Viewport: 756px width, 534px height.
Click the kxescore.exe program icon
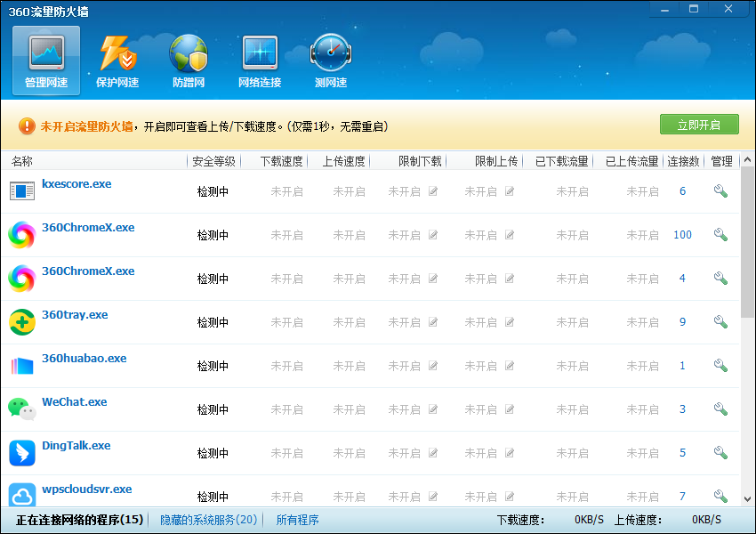pyautogui.click(x=22, y=191)
